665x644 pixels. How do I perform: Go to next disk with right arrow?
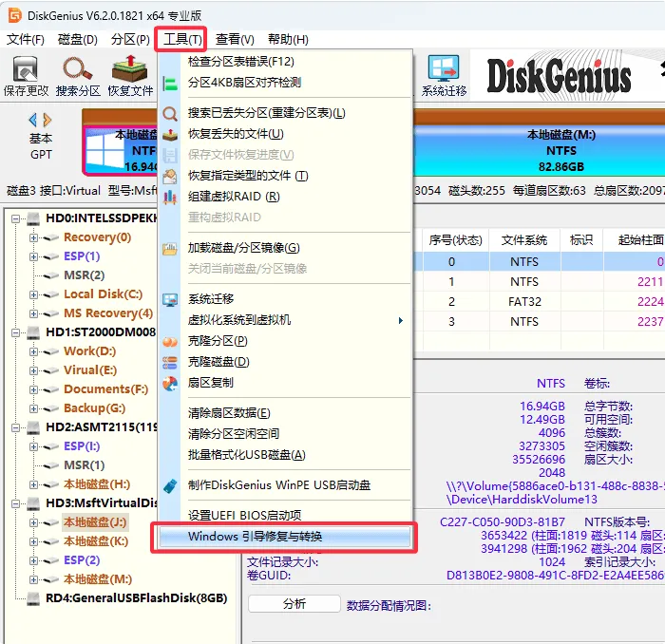[x=47, y=121]
